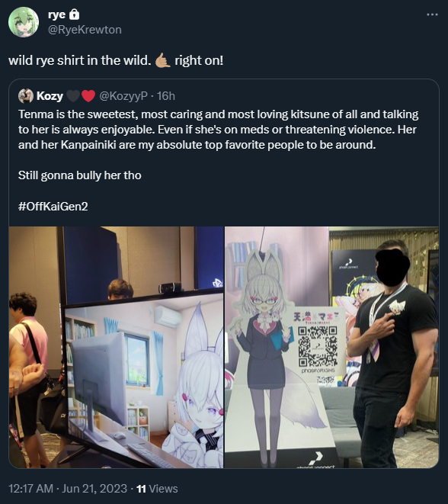Click the Kozy display name
Screen dimensions: 448x504
50,96
